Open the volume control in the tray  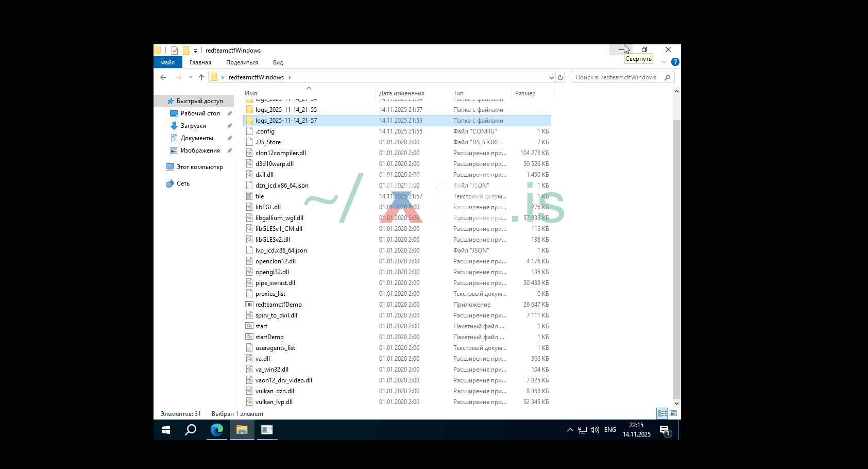(595, 430)
